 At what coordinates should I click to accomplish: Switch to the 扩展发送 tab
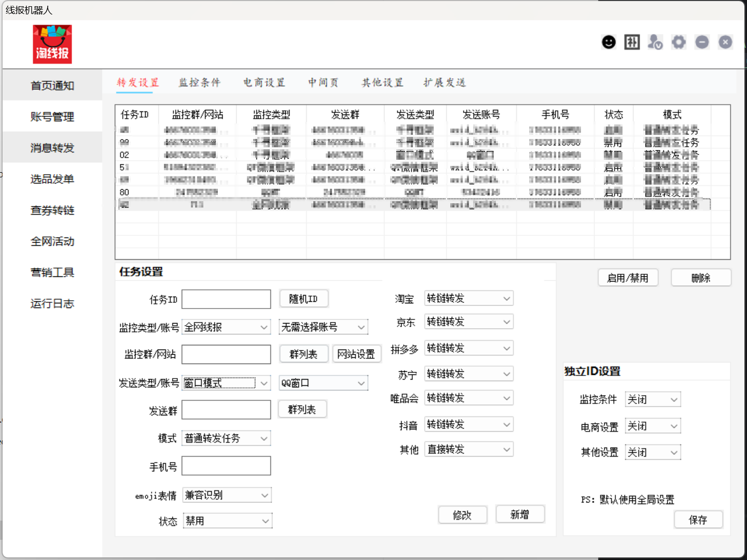coord(444,82)
